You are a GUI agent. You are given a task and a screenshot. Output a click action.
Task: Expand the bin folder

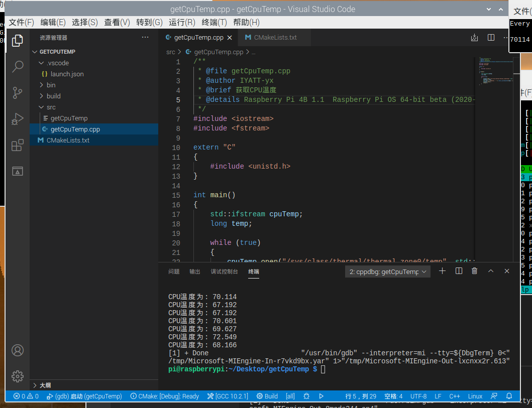94,85
